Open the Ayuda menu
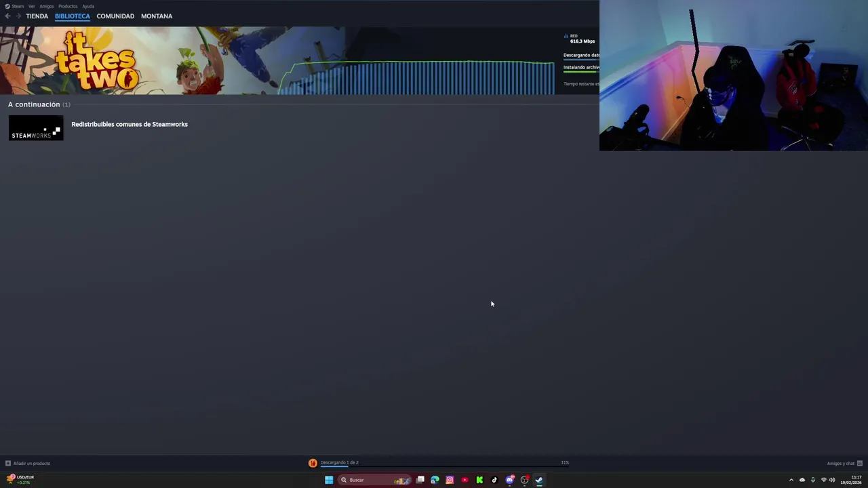The width and height of the screenshot is (868, 488). coord(88,6)
